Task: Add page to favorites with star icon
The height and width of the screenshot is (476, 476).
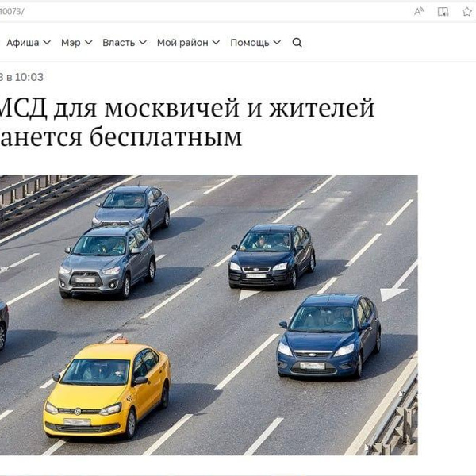Action: pos(467,12)
